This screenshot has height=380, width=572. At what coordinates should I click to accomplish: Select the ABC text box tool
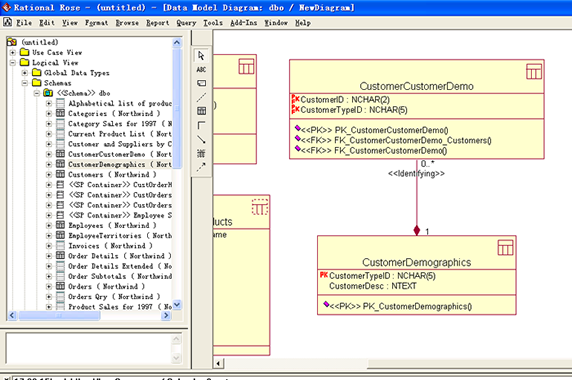[x=201, y=70]
